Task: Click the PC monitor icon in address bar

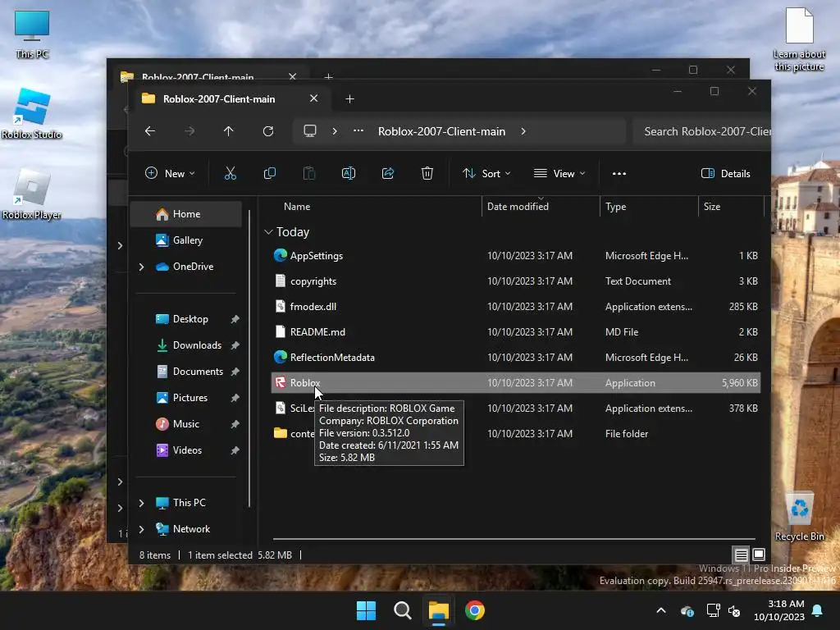Action: pos(309,131)
